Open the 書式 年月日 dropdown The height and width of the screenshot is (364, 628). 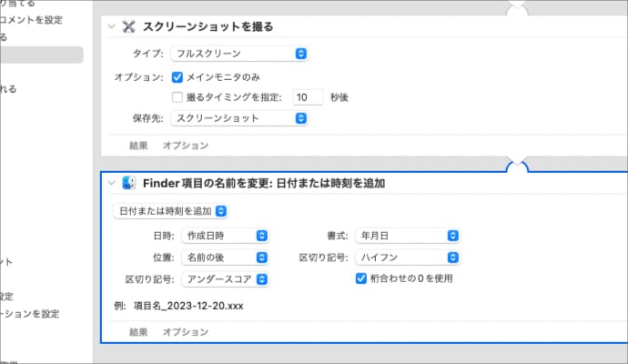coord(406,236)
